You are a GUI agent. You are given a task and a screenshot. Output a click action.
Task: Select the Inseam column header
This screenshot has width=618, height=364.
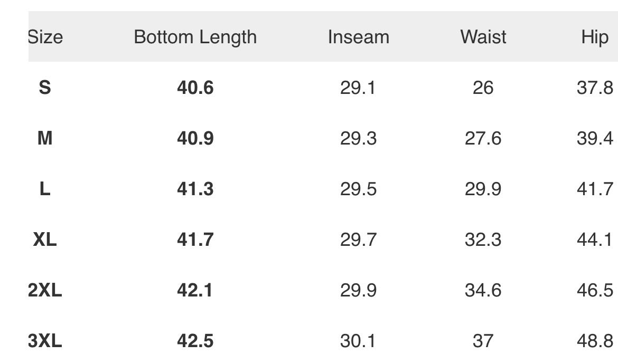click(358, 37)
